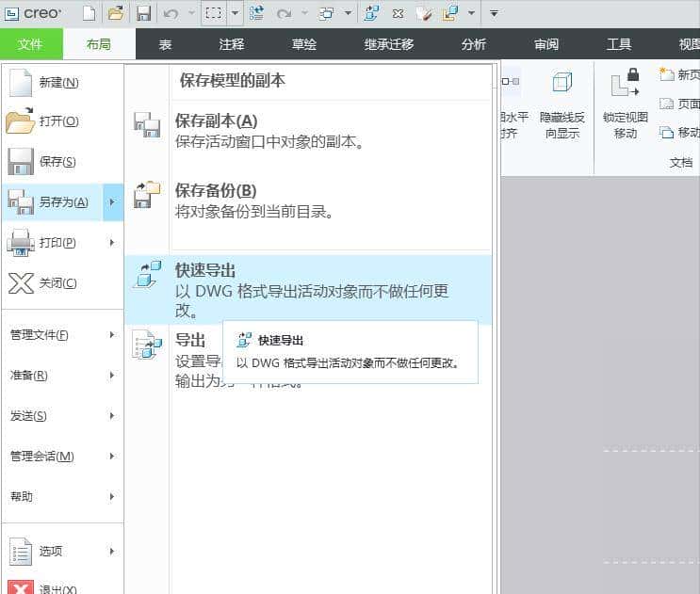The image size is (700, 594).
Task: Open the Redo history dropdown arrow
Action: tap(305, 13)
